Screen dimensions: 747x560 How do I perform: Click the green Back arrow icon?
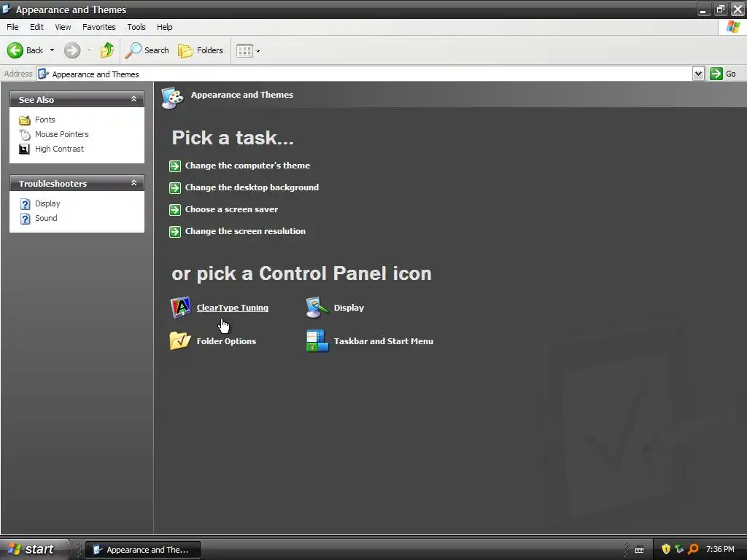[x=15, y=50]
